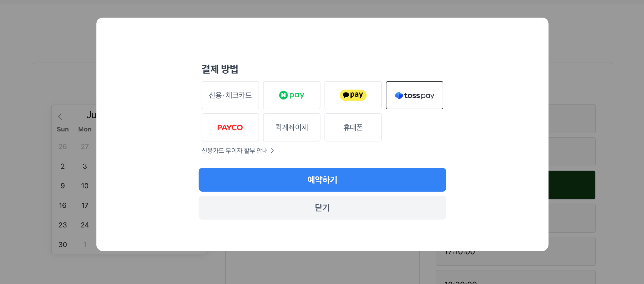
Task: Click the blue 예약하기 button
Action: (322, 180)
